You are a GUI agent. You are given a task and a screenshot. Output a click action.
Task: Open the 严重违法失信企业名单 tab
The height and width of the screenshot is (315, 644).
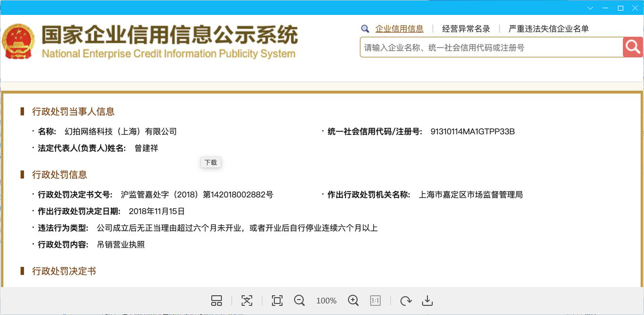pos(549,29)
